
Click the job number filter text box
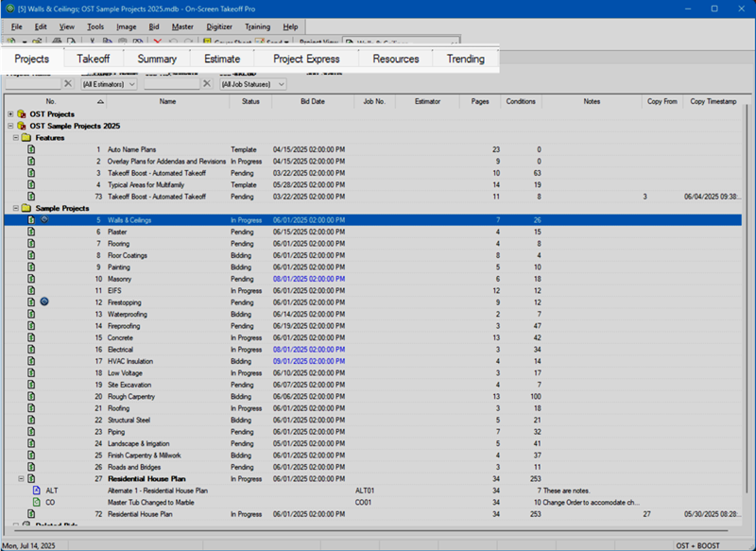[x=172, y=84]
